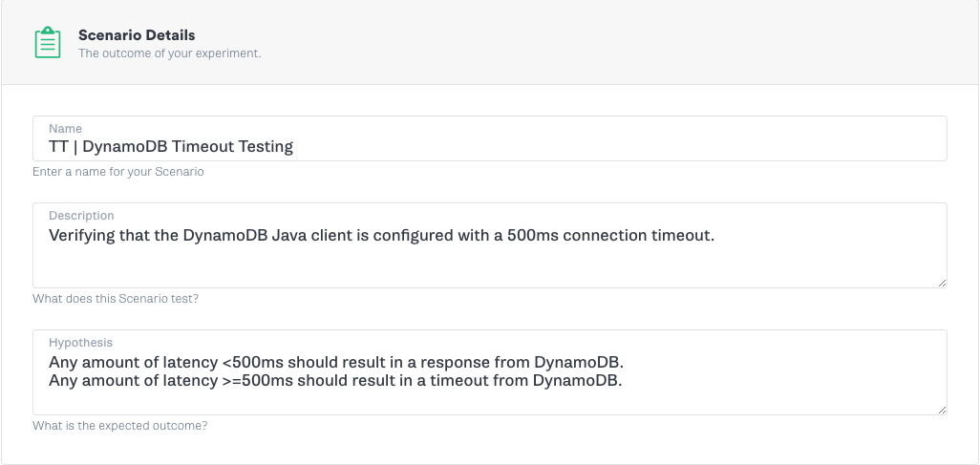
Task: Focus the scenario Name input field
Action: (489, 138)
